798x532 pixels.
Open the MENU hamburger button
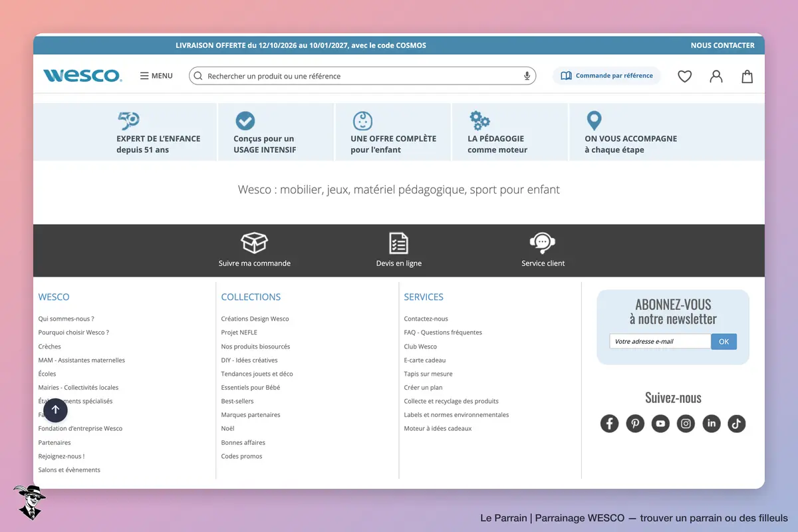(156, 76)
